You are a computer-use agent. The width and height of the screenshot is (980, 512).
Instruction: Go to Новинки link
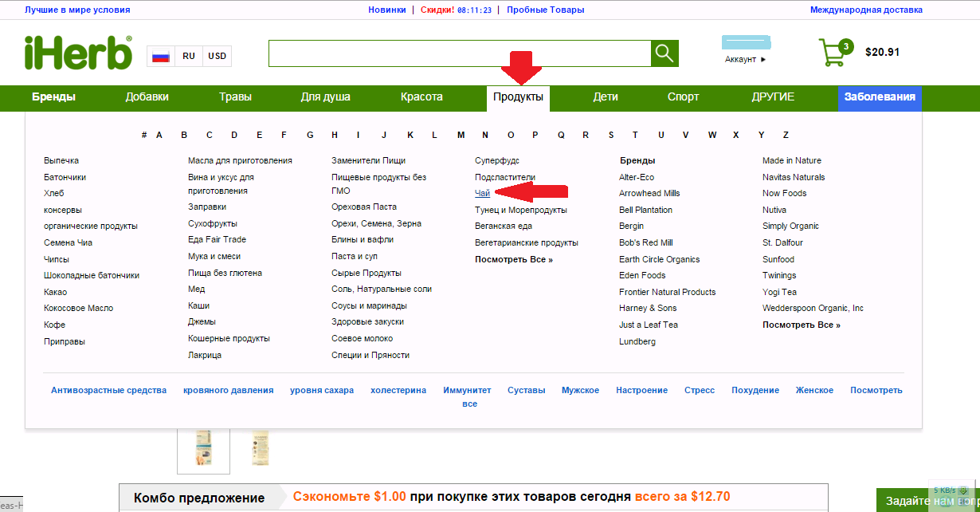387,10
